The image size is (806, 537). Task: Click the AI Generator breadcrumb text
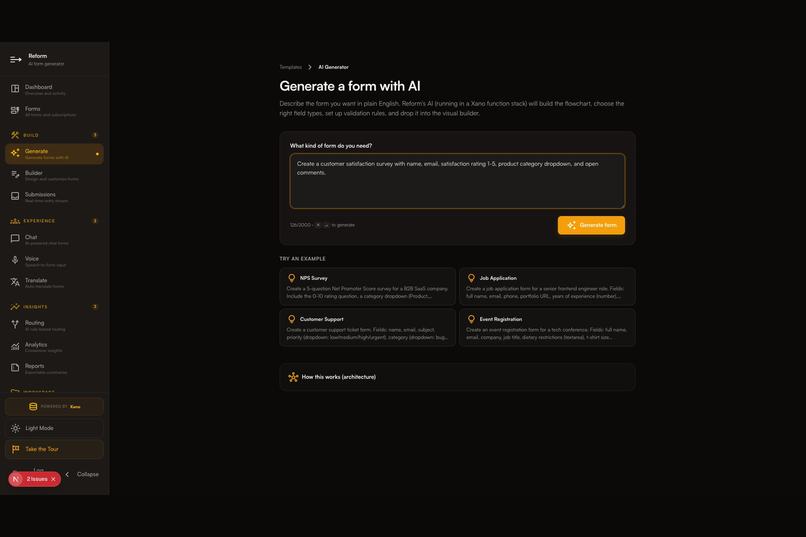pyautogui.click(x=333, y=67)
